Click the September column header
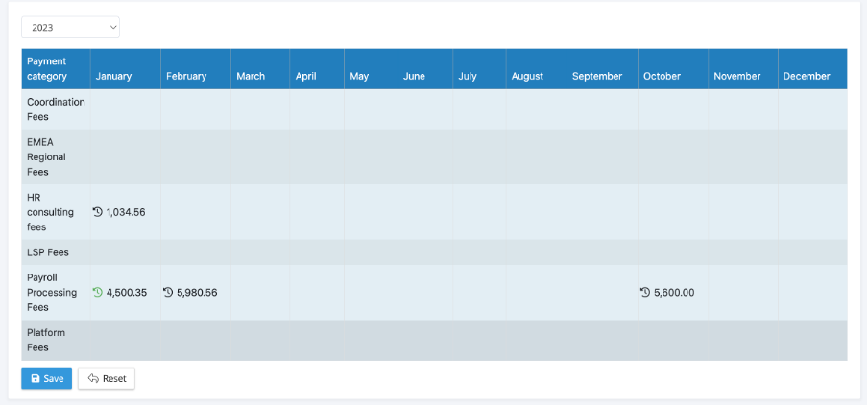Screen dimensions: 868x405 [x=602, y=68]
